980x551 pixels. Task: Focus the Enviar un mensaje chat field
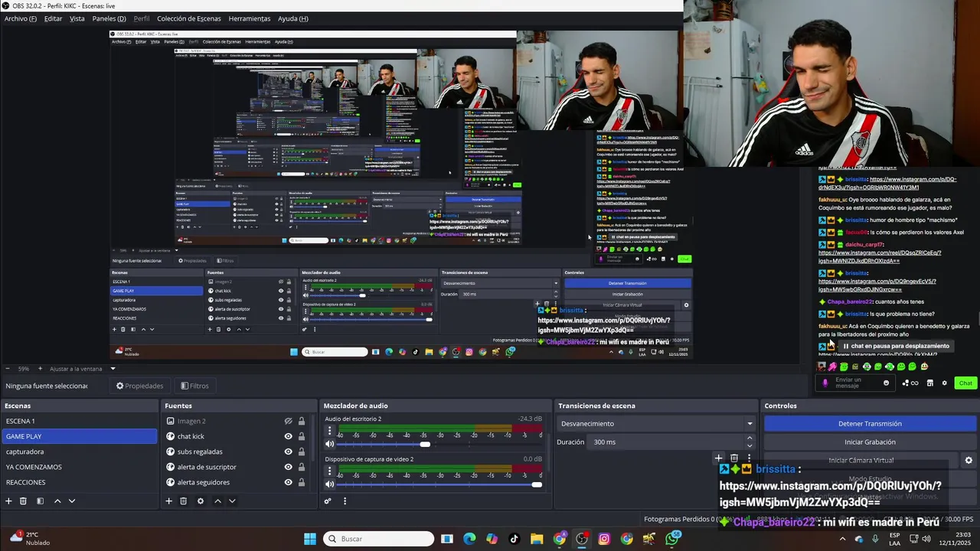pyautogui.click(x=855, y=383)
